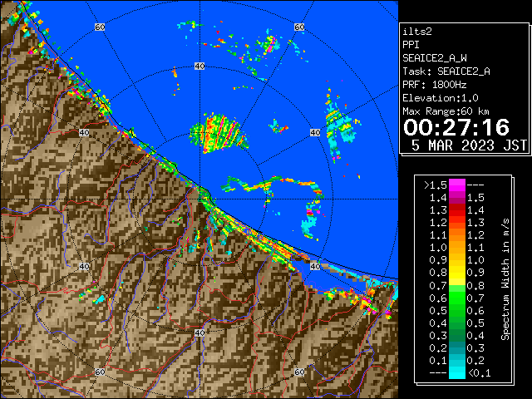Click the 'PRF: 1800Hz' text
Image resolution: width=532 pixels, height=399 pixels.
[x=435, y=85]
